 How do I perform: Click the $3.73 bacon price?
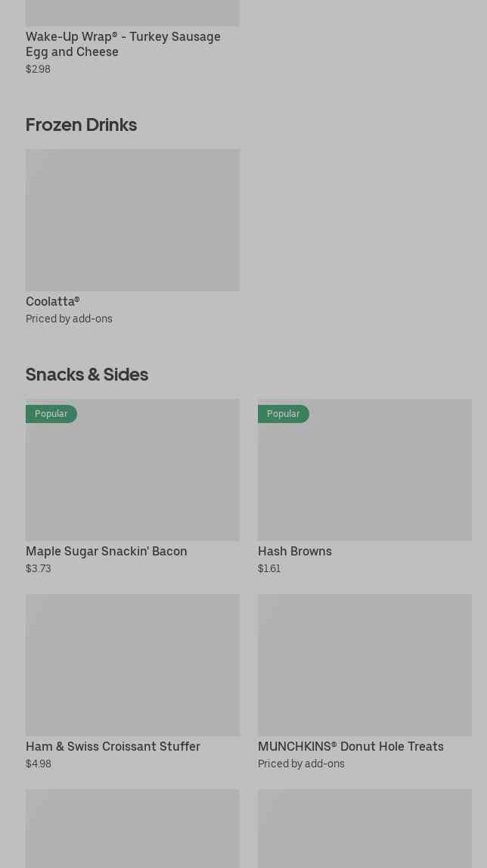pos(39,568)
